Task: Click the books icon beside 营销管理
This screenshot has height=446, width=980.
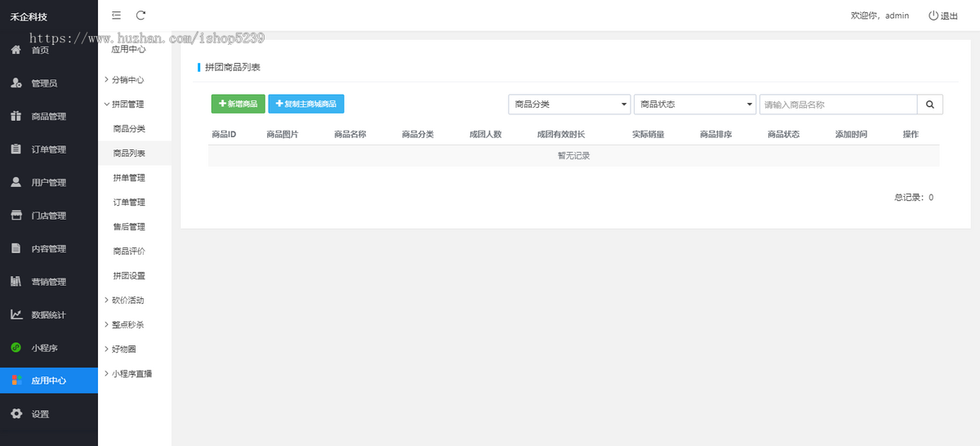Action: tap(16, 282)
